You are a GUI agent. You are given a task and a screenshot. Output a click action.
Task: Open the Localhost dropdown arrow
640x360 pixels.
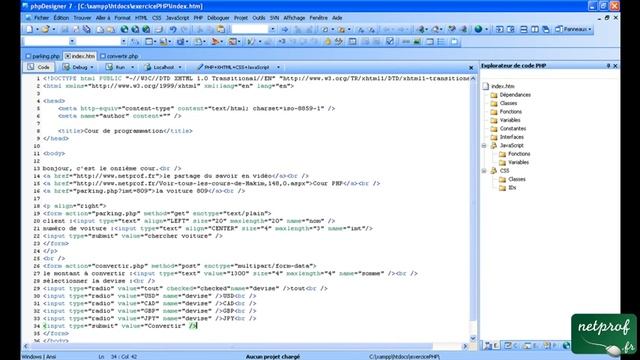coord(180,67)
